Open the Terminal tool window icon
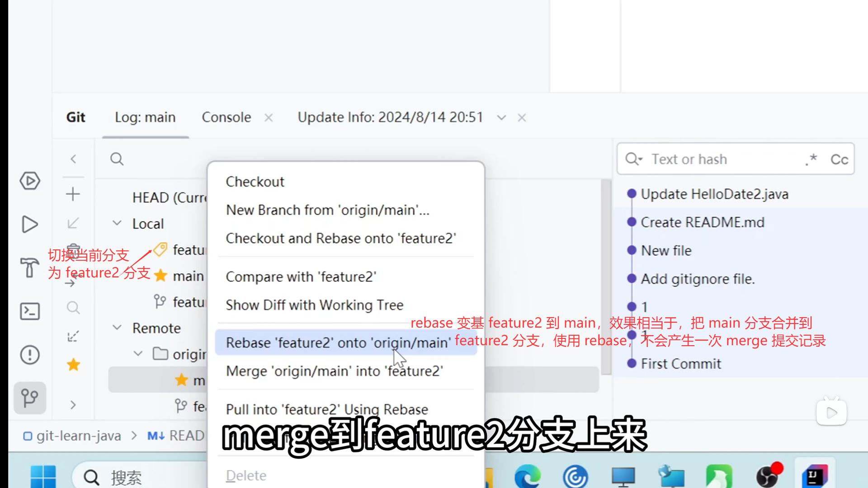 [30, 311]
